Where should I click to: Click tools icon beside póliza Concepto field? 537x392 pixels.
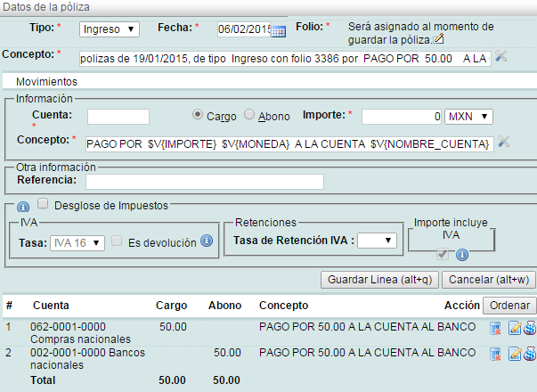tap(500, 57)
